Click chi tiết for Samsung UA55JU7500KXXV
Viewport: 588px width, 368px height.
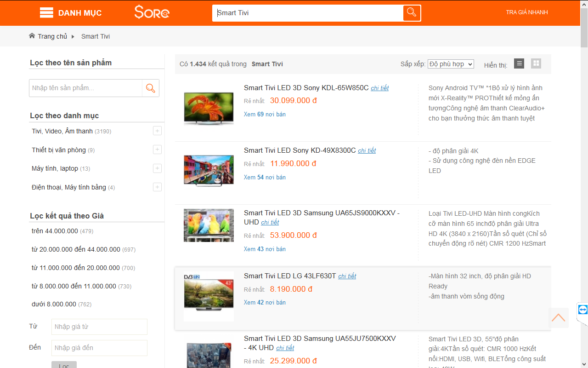[285, 348]
